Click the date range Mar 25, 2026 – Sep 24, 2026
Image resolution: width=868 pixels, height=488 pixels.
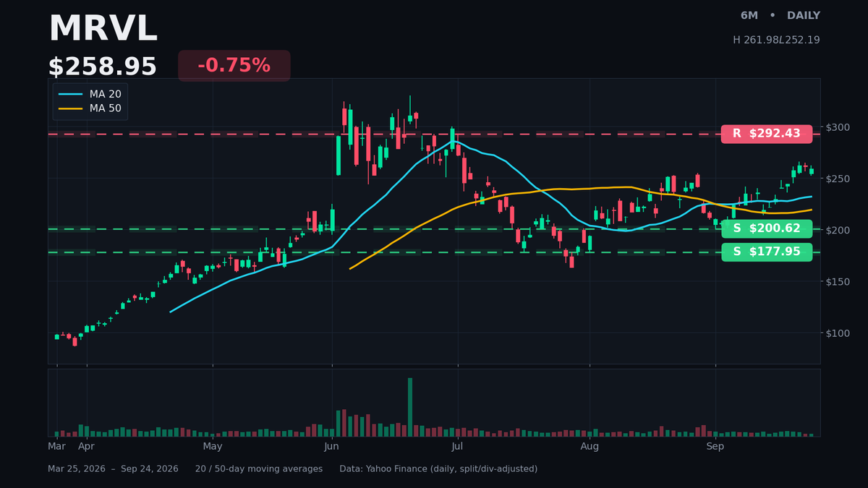[x=113, y=469]
